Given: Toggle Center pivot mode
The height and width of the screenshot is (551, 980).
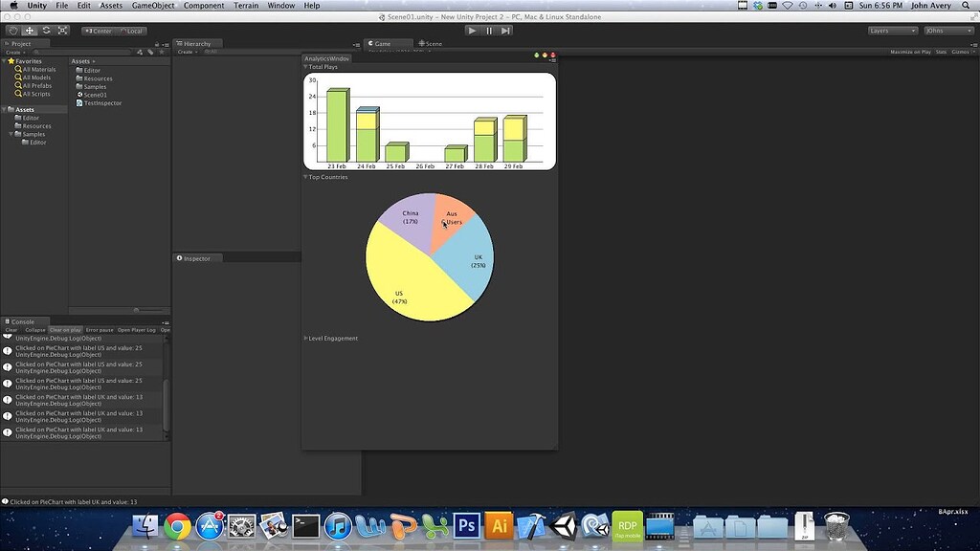Looking at the screenshot, I should pos(98,30).
